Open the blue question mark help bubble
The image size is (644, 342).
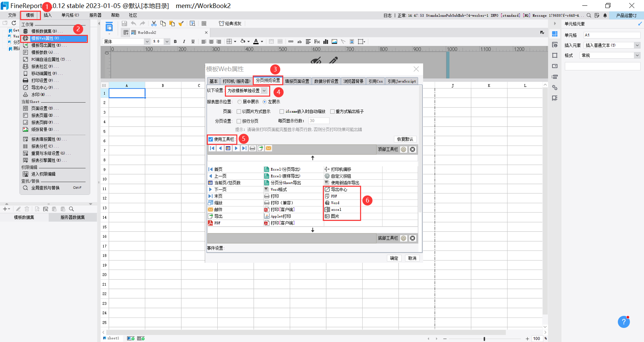(624, 321)
